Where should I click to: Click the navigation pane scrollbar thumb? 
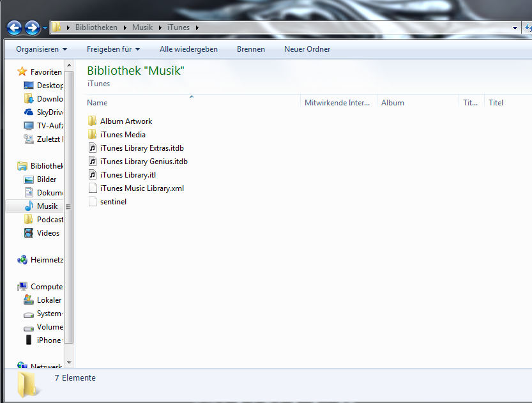pyautogui.click(x=69, y=207)
